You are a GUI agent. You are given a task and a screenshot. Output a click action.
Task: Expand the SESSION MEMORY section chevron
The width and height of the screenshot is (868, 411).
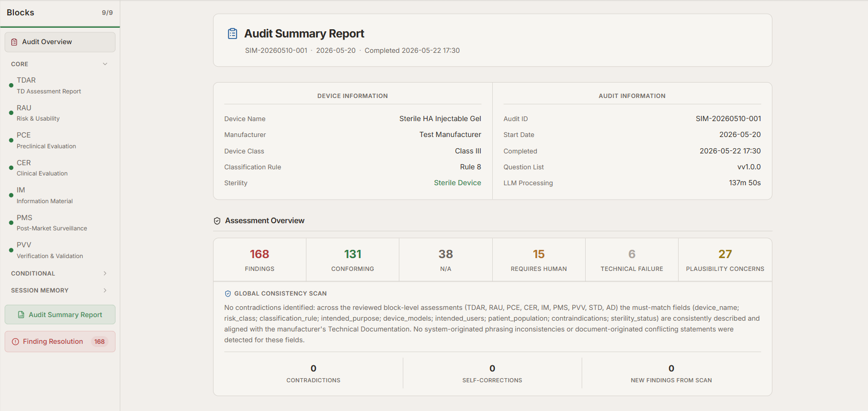coord(105,290)
